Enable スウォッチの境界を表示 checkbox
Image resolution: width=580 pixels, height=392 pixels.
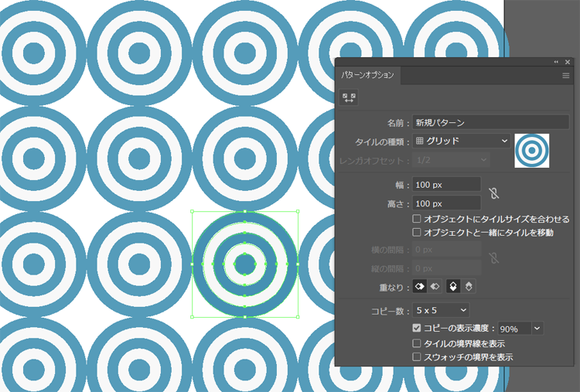[417, 357]
